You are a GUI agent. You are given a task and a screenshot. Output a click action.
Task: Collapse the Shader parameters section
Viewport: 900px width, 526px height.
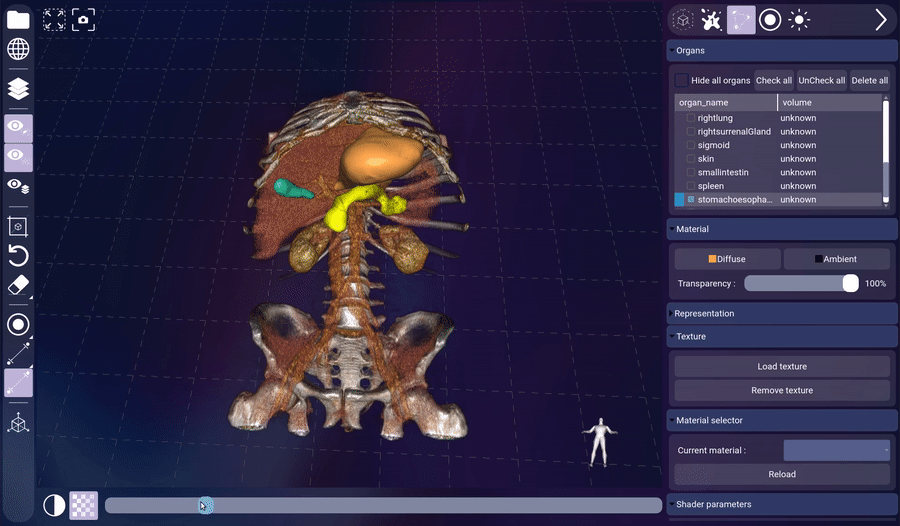click(x=782, y=504)
